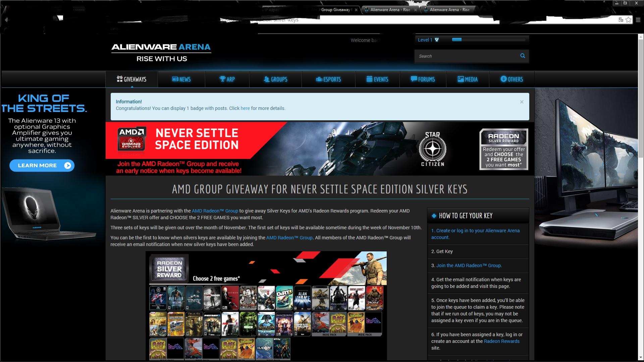This screenshot has width=644, height=362.
Task: Go to the Groups section
Action: tap(275, 79)
